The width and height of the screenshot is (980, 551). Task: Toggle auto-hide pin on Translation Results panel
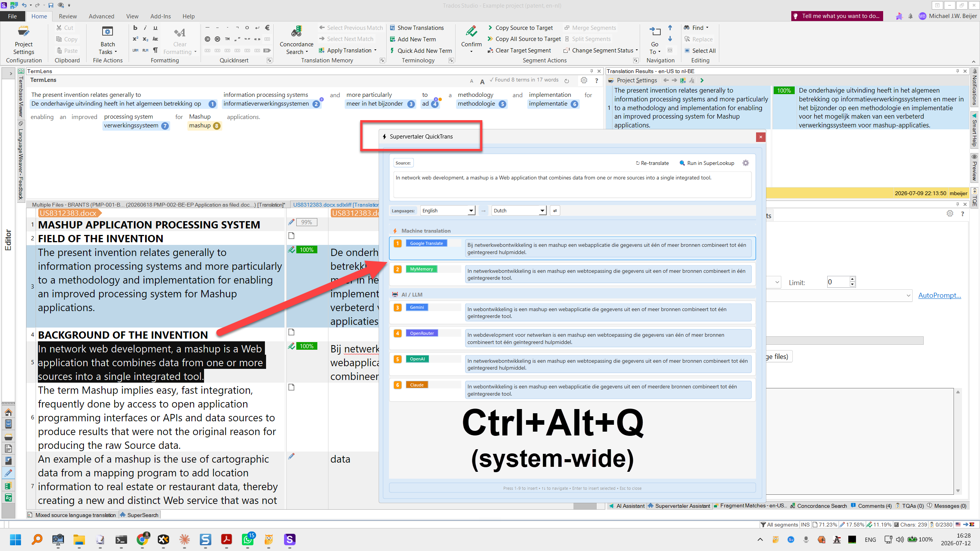pyautogui.click(x=957, y=71)
